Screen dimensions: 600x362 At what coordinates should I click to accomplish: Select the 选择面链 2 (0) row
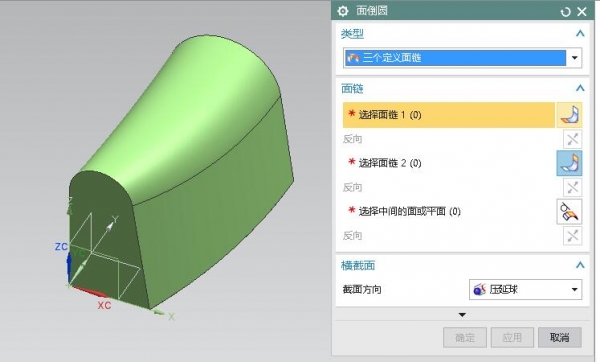pyautogui.click(x=448, y=163)
